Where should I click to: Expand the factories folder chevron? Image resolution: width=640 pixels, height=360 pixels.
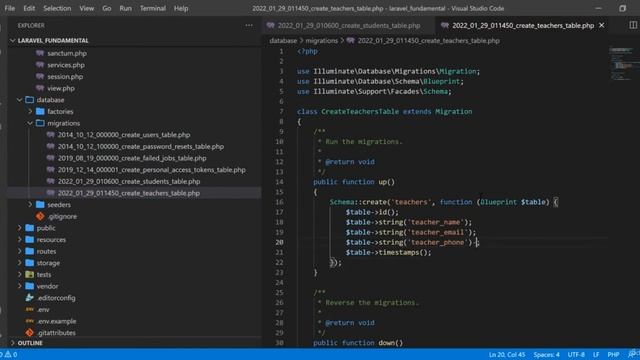(30, 111)
